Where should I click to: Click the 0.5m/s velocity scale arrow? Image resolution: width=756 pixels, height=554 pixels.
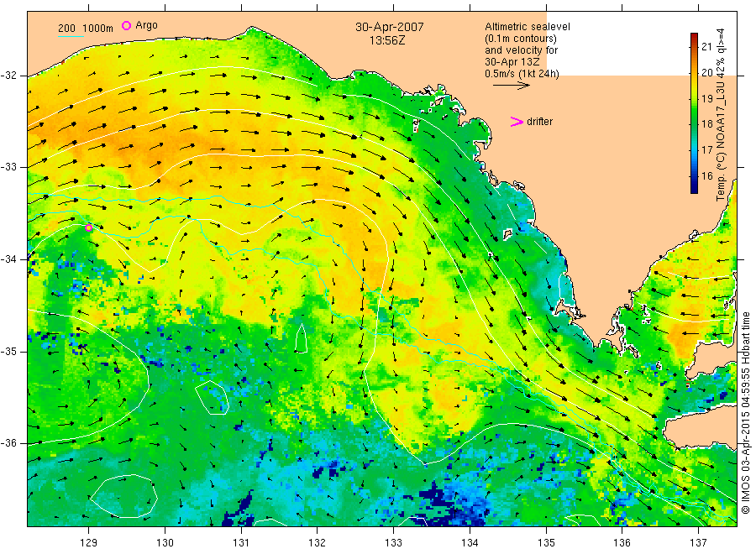click(x=512, y=86)
